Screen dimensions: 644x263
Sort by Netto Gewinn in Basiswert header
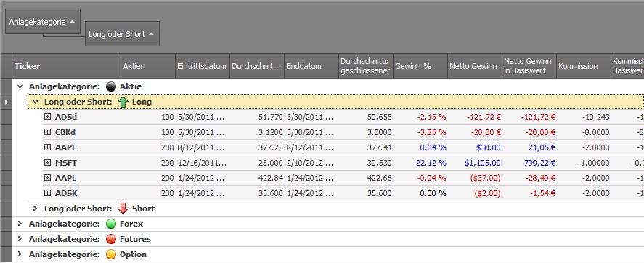529,66
